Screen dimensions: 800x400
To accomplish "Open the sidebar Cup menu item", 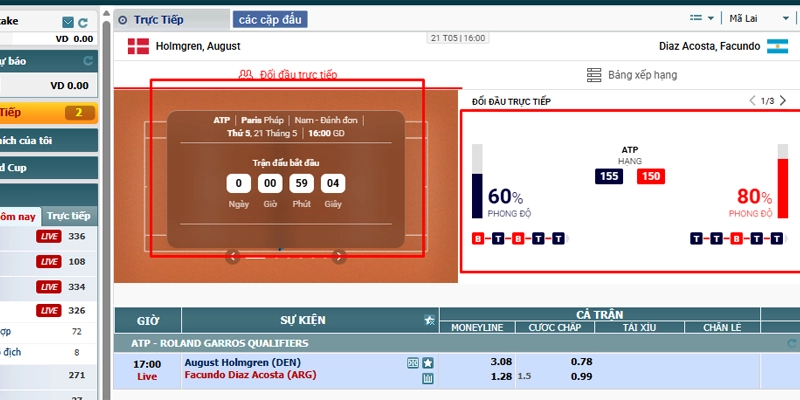I will click(x=48, y=168).
